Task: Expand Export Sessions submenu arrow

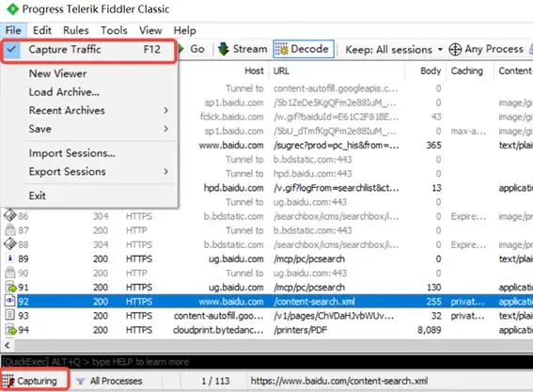Action: click(165, 172)
